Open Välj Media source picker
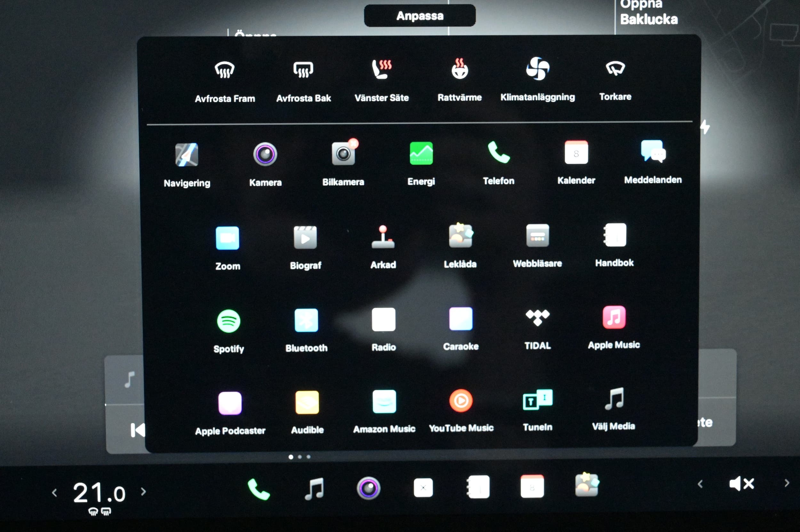800x532 pixels. 614,399
